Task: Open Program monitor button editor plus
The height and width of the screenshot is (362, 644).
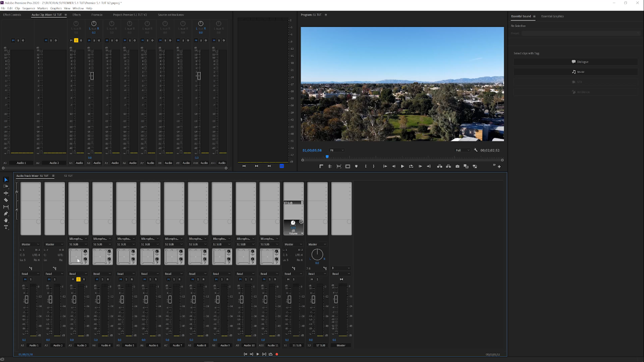Action: pyautogui.click(x=499, y=166)
